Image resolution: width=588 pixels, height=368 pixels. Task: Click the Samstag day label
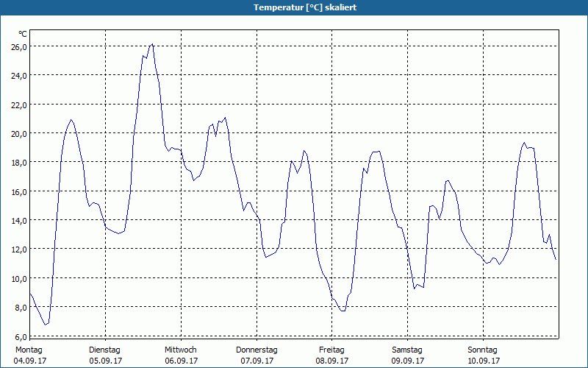407,350
